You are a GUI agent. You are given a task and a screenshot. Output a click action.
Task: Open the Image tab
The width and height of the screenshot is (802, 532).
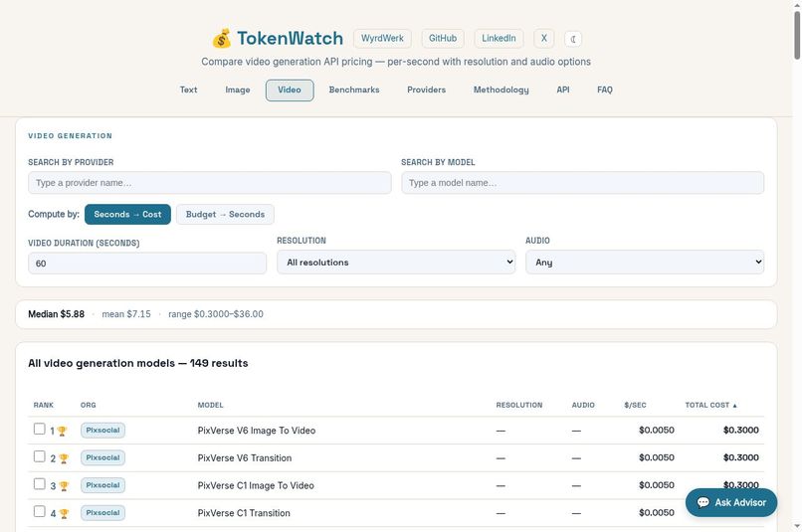coord(238,89)
